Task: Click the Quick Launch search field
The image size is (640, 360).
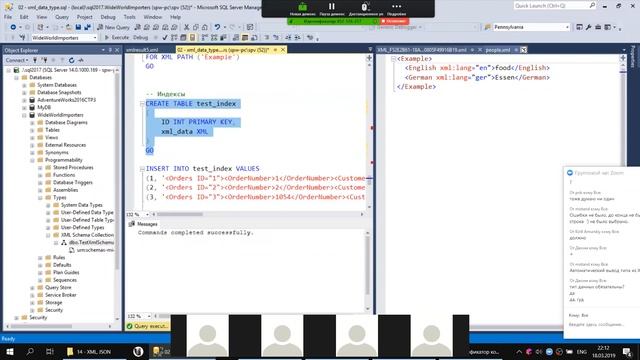Action: tap(555, 6)
